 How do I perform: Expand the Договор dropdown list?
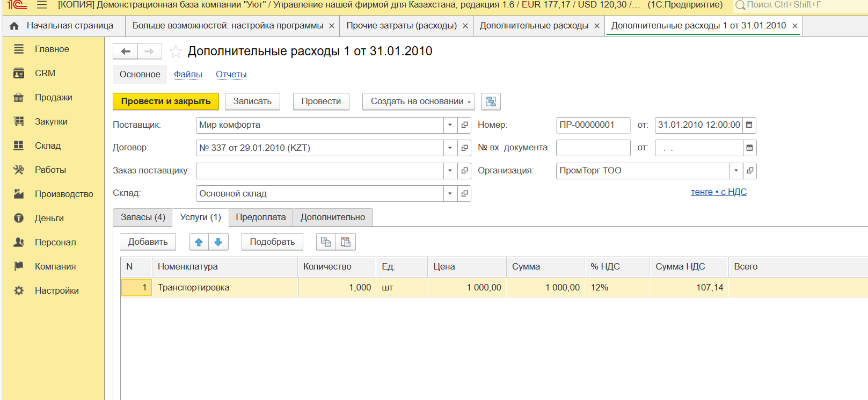pos(450,148)
